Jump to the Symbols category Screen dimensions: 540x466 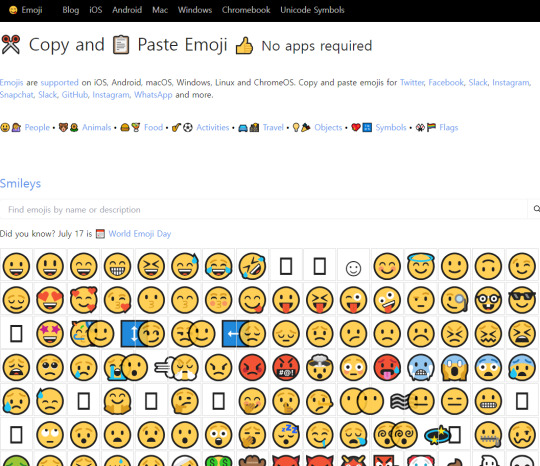(391, 127)
